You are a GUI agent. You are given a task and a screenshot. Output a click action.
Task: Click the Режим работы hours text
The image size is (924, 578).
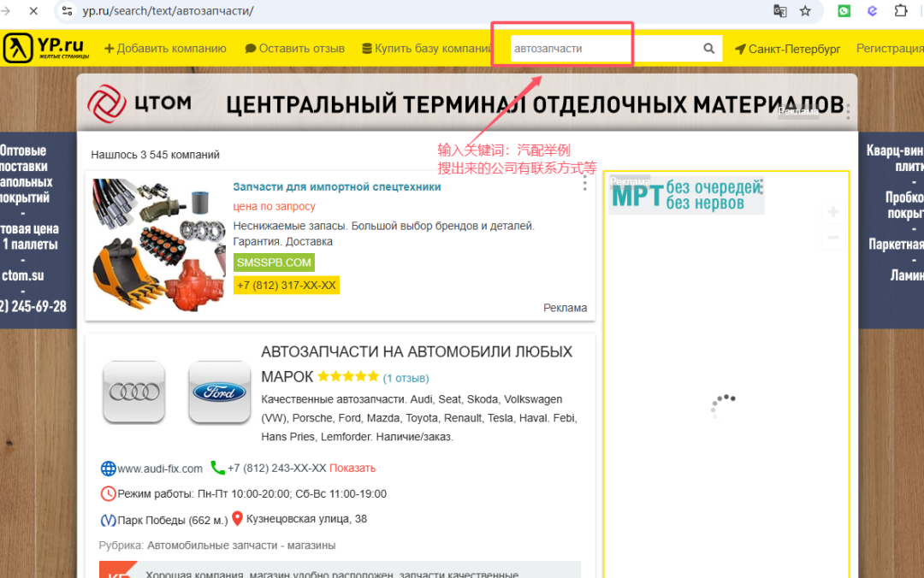252,493
